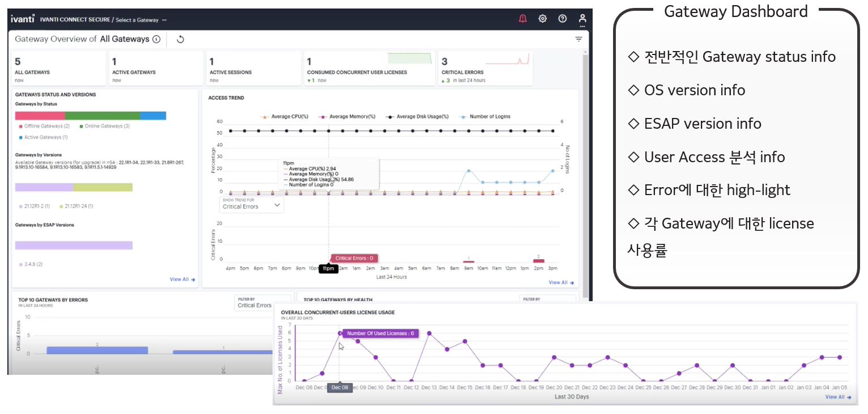The height and width of the screenshot is (414, 868).
Task: Click the refresh icon beside All Gateways
Action: (x=180, y=39)
